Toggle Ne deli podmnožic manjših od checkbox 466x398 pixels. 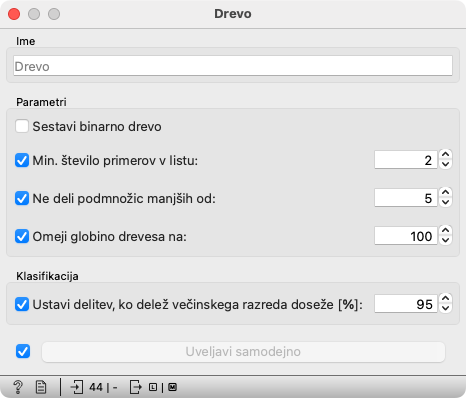(22, 198)
